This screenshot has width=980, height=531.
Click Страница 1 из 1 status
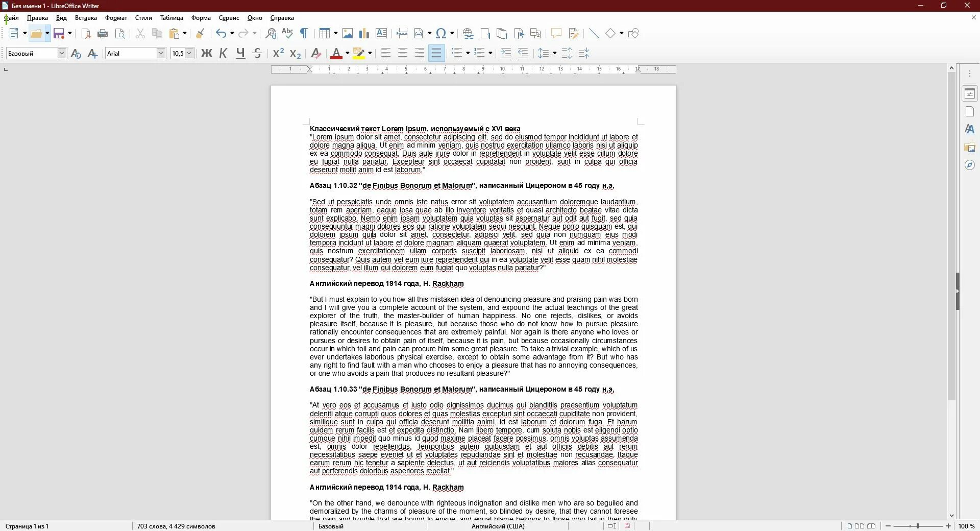click(x=27, y=526)
